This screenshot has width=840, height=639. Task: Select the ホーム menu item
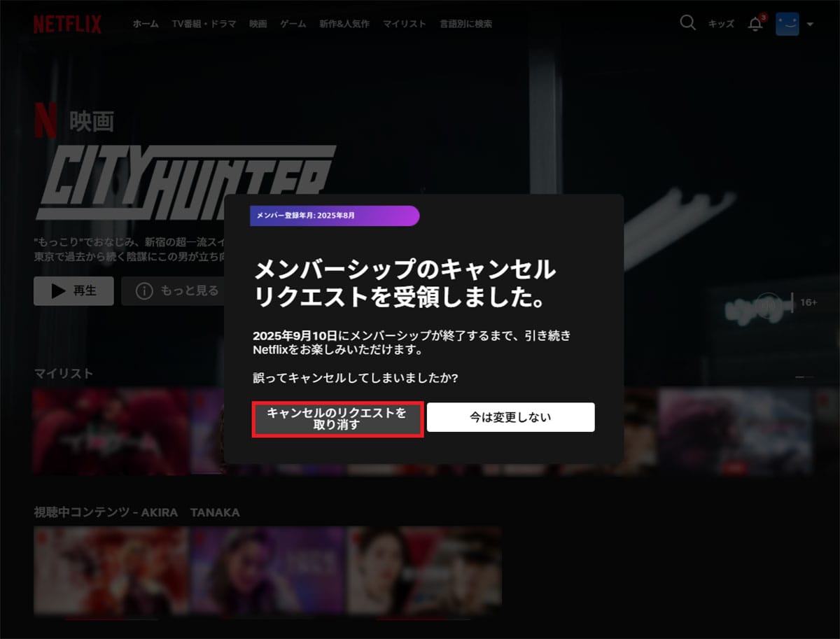[146, 24]
